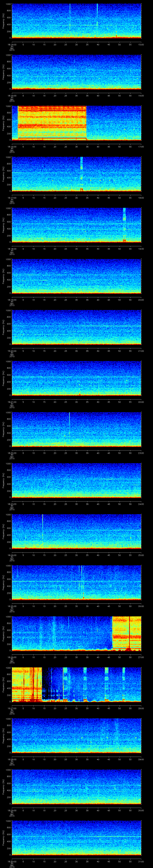Click the 17:00 end label of 18:16:00 panel
153x868 pixels.
pyautogui.click(x=141, y=147)
